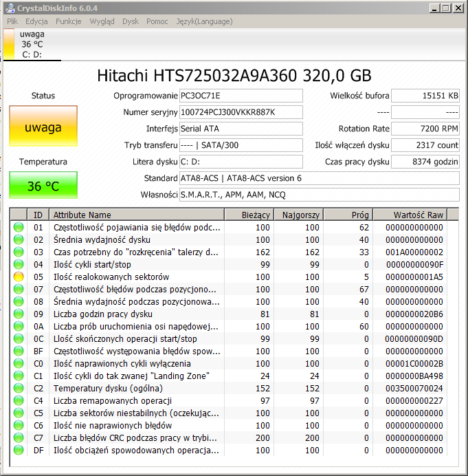
Task: Click green status icon for attribute 07
Action: click(19, 289)
